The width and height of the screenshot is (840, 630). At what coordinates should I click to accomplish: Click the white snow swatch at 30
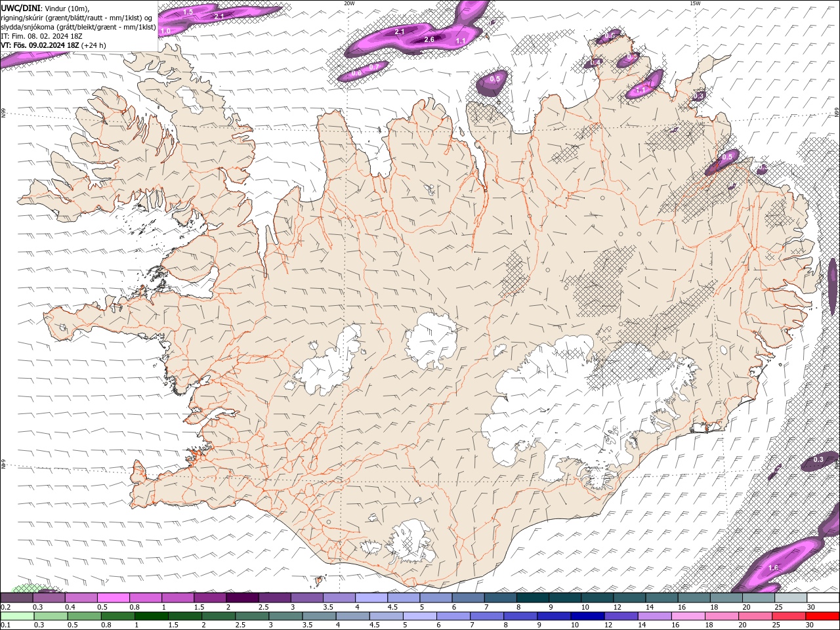823,598
